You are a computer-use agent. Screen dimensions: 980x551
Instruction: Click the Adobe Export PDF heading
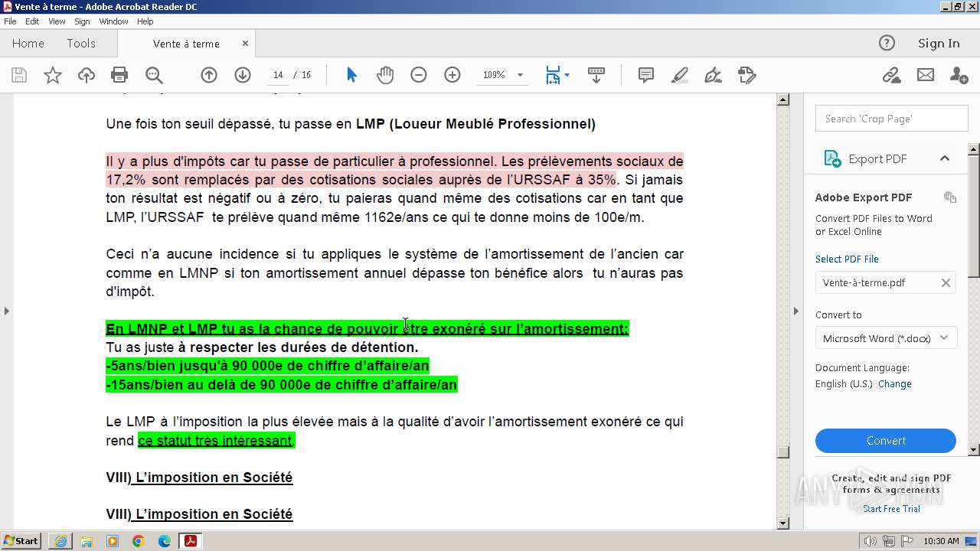click(x=864, y=197)
